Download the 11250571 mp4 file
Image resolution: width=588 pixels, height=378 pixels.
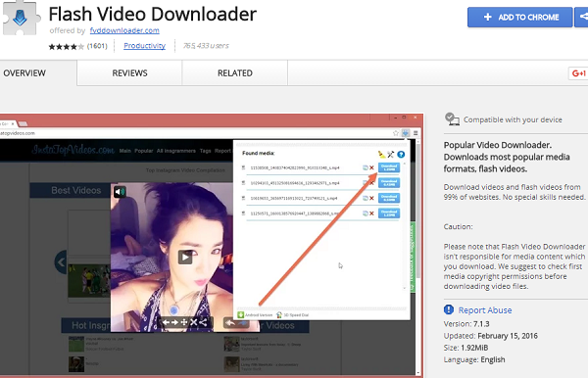click(x=389, y=213)
